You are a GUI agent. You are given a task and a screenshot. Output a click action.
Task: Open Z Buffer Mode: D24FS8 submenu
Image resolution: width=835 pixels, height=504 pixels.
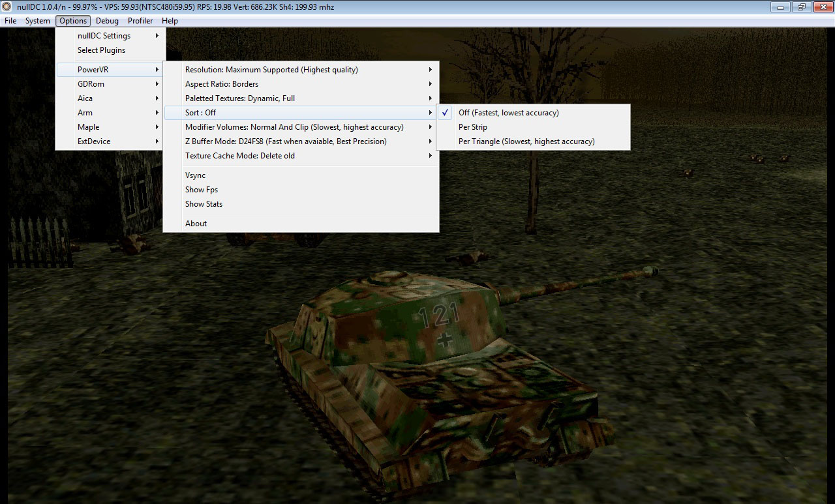point(301,141)
